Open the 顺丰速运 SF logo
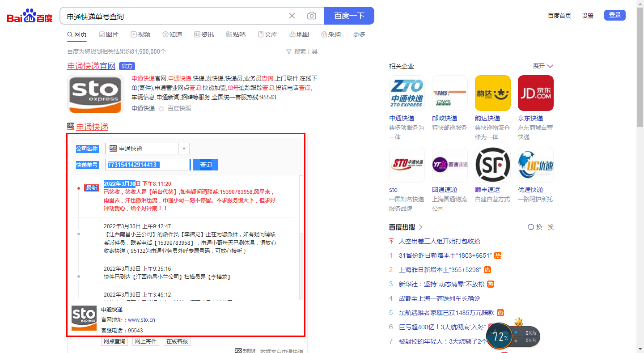Screen dimensions: 644x353 (x=493, y=165)
